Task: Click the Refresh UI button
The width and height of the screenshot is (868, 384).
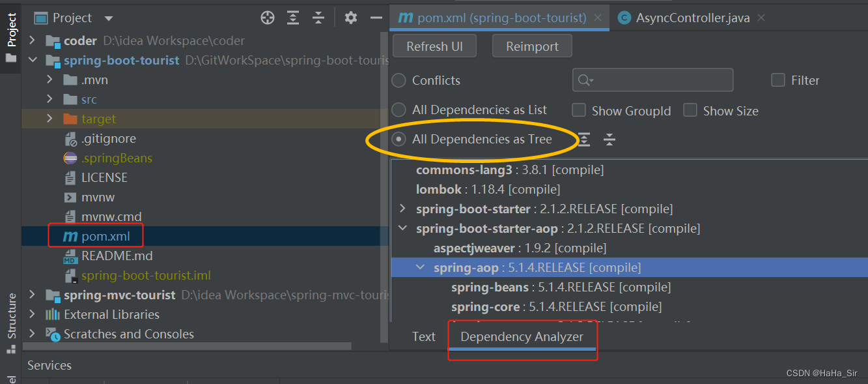Action: click(435, 46)
